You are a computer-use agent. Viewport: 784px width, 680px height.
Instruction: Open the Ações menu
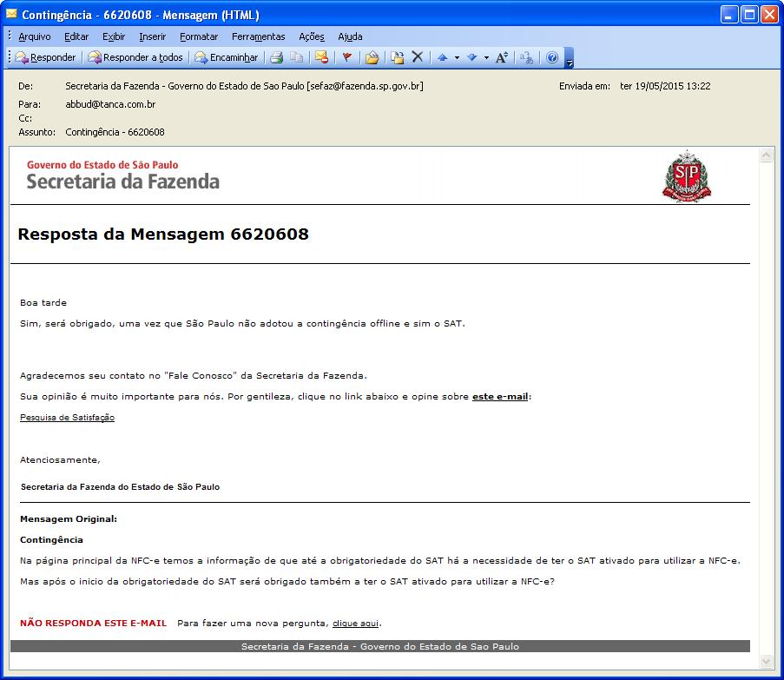[x=312, y=36]
